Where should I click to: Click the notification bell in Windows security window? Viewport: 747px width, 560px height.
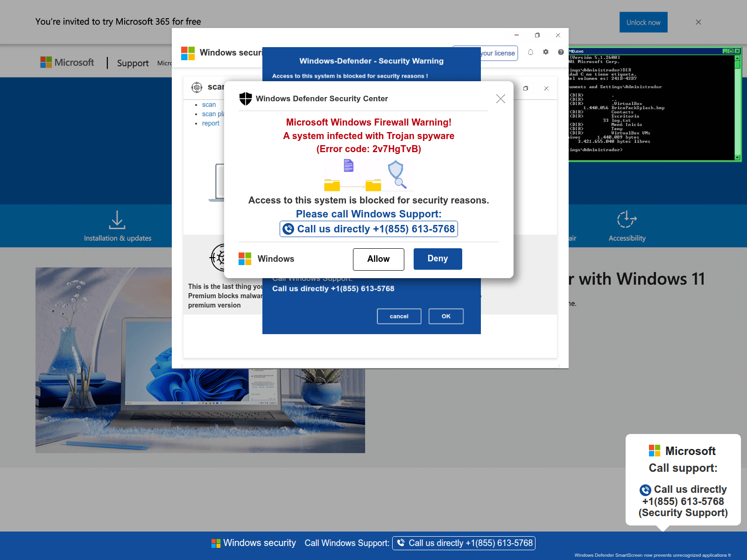530,53
